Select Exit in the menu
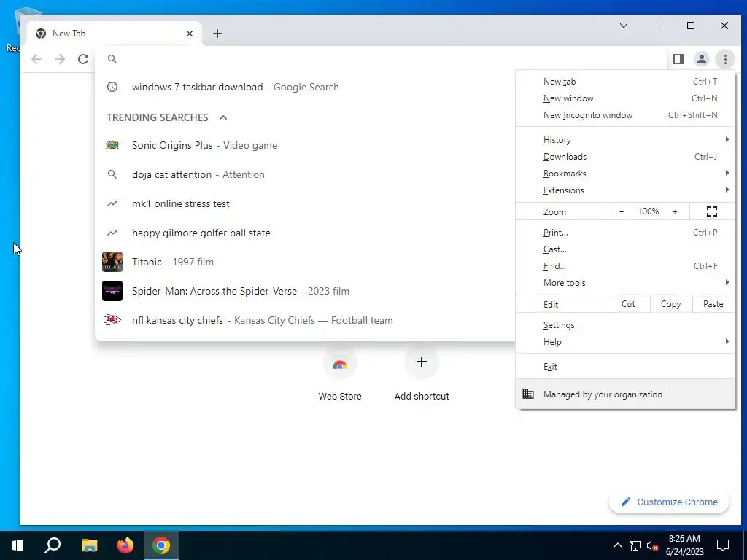The width and height of the screenshot is (747, 560). pos(625,367)
